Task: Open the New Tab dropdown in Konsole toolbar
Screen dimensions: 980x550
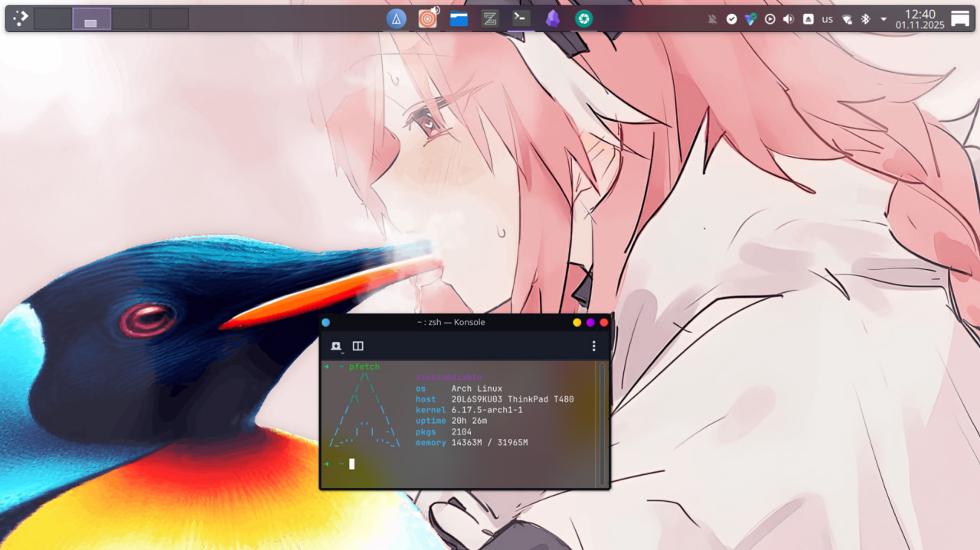Action: (x=336, y=347)
